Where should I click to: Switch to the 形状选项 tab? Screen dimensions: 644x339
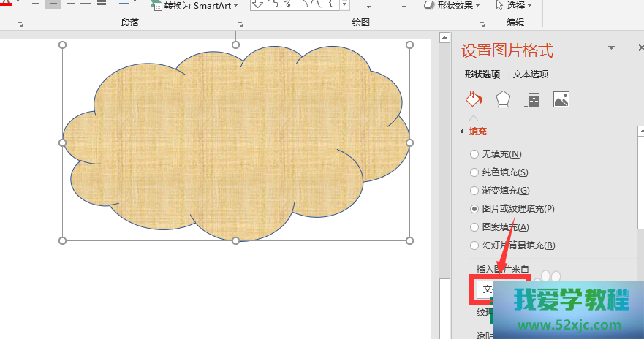(482, 74)
